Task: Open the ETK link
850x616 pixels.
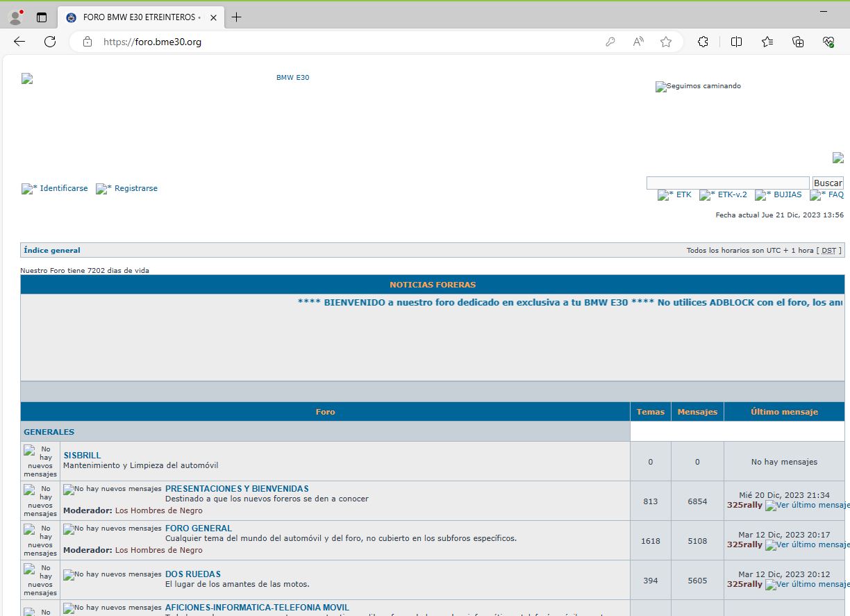Action: tap(683, 194)
